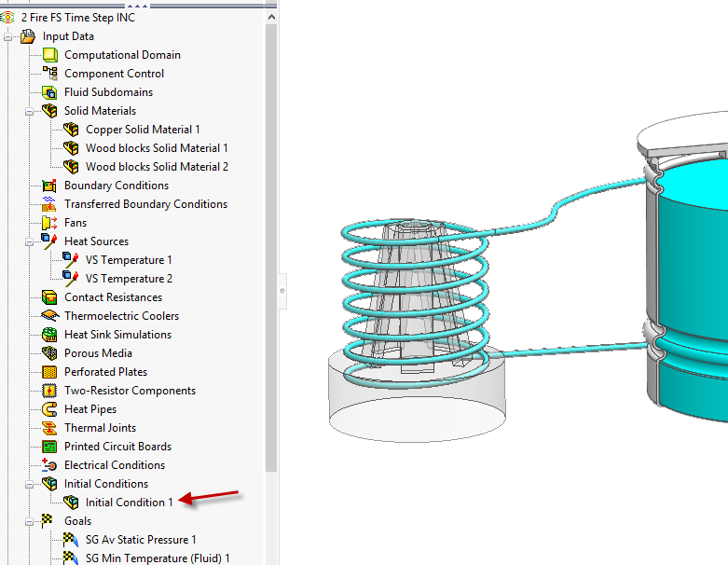Click the Copper Solid Material 1 icon
Viewport: 728px width, 565px height.
pos(71,129)
